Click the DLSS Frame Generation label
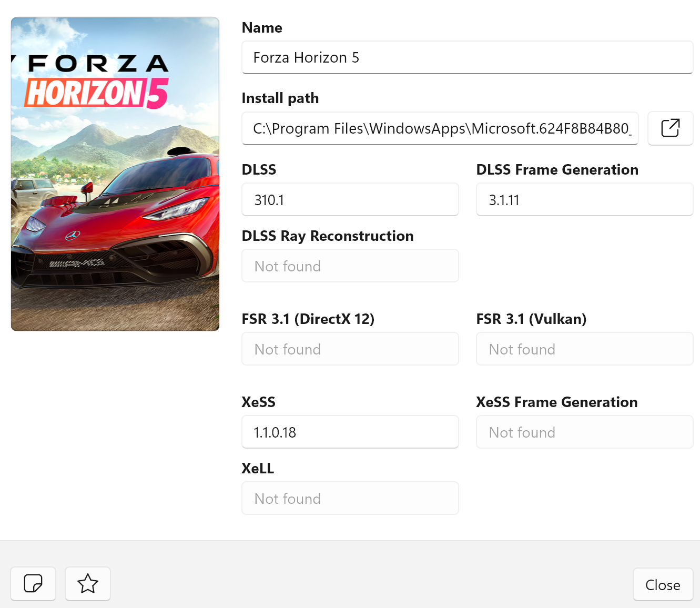Viewport: 700px width, 608px height. pos(557,169)
